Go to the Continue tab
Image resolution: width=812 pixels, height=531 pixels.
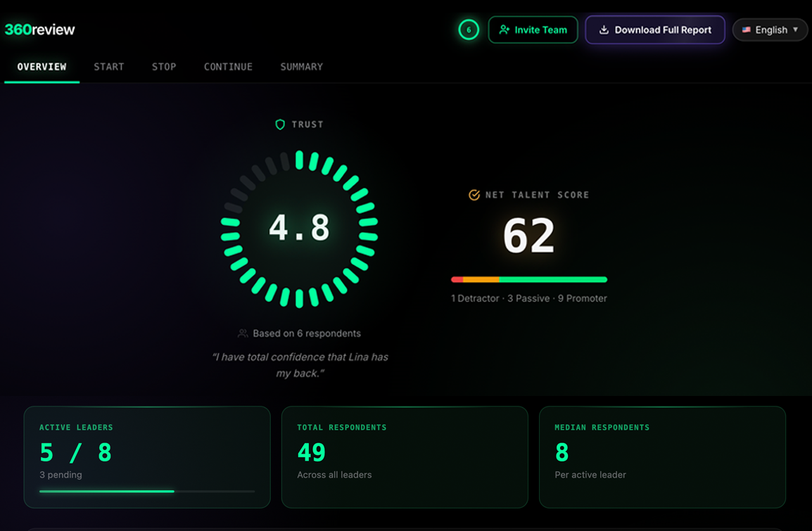tap(228, 67)
